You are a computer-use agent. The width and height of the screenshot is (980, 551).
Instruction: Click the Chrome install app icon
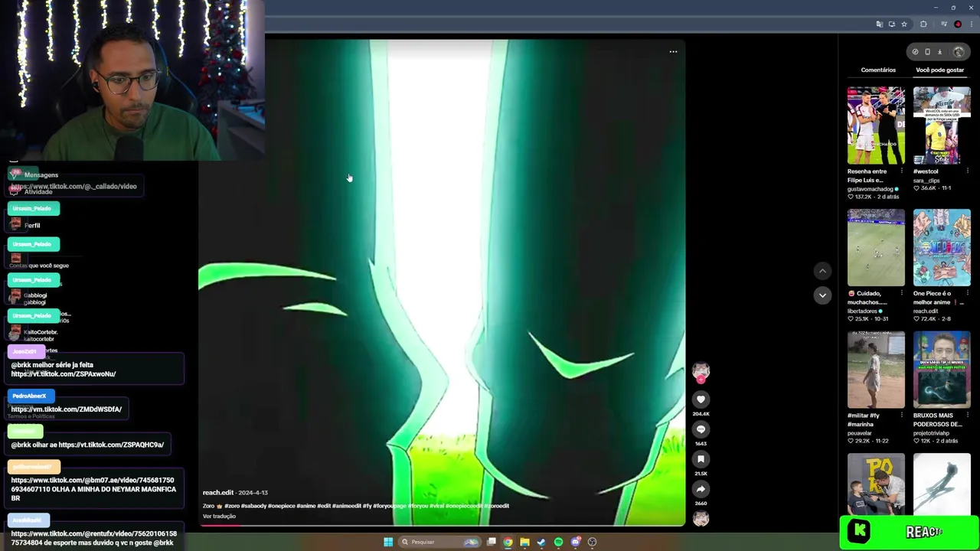pos(891,24)
